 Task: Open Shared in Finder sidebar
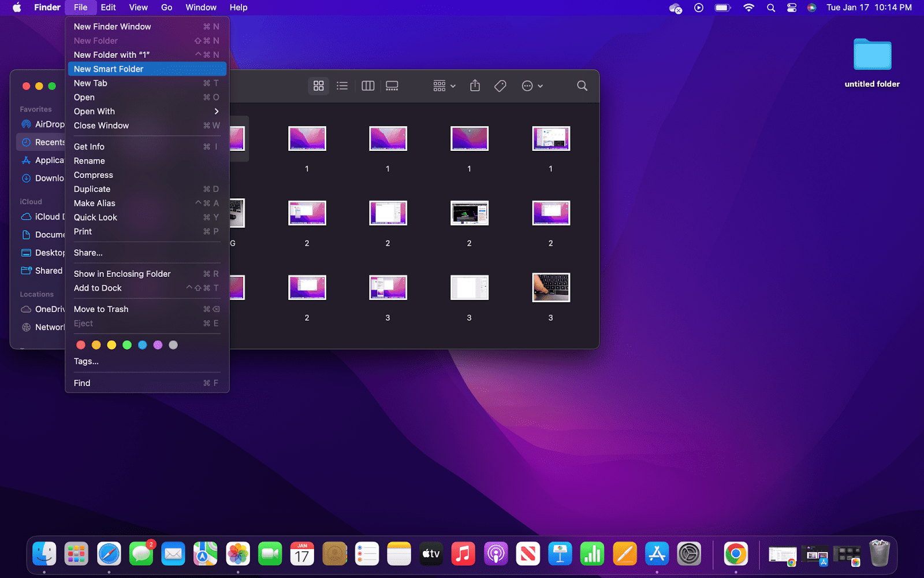[x=42, y=271]
